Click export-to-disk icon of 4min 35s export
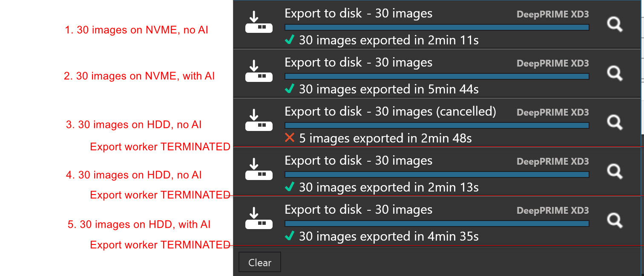This screenshot has width=644, height=276. click(x=259, y=219)
